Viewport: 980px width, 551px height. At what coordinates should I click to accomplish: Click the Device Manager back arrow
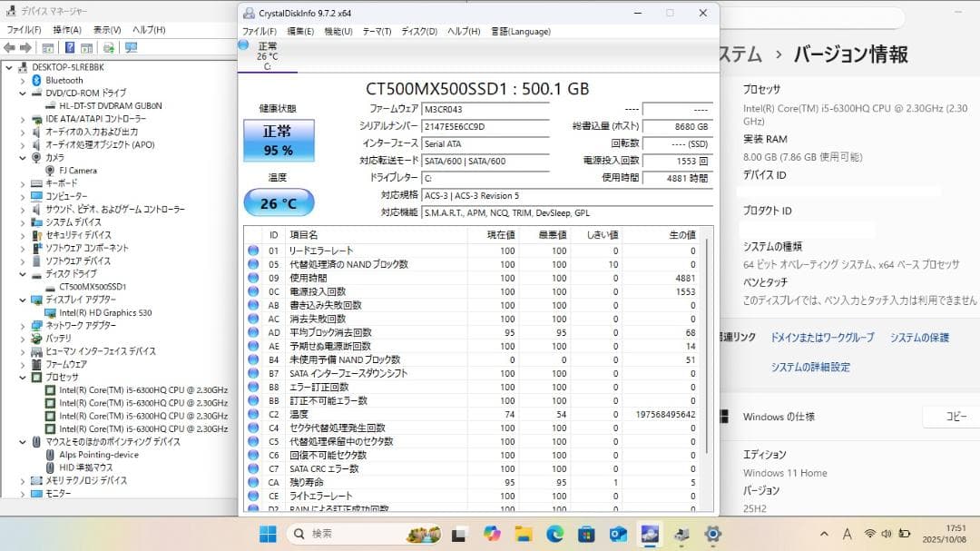point(10,45)
